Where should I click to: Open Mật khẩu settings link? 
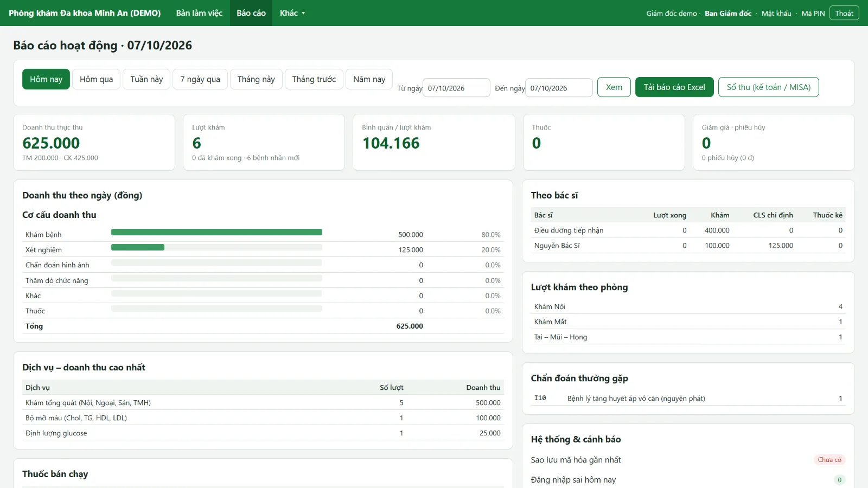776,14
